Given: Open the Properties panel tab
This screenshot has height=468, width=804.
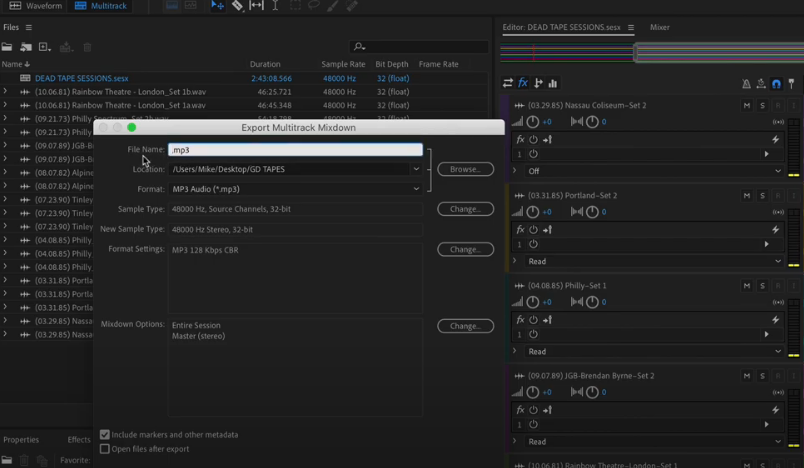Looking at the screenshot, I should pyautogui.click(x=21, y=440).
